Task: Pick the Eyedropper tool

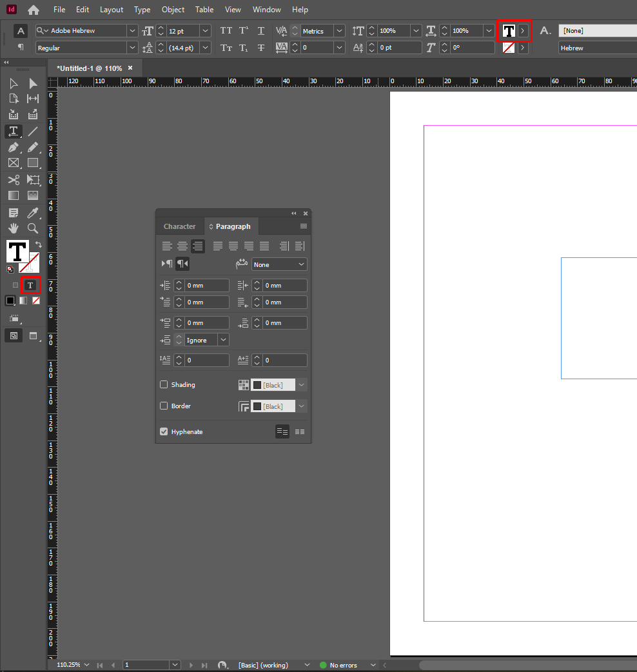Action: coord(33,213)
